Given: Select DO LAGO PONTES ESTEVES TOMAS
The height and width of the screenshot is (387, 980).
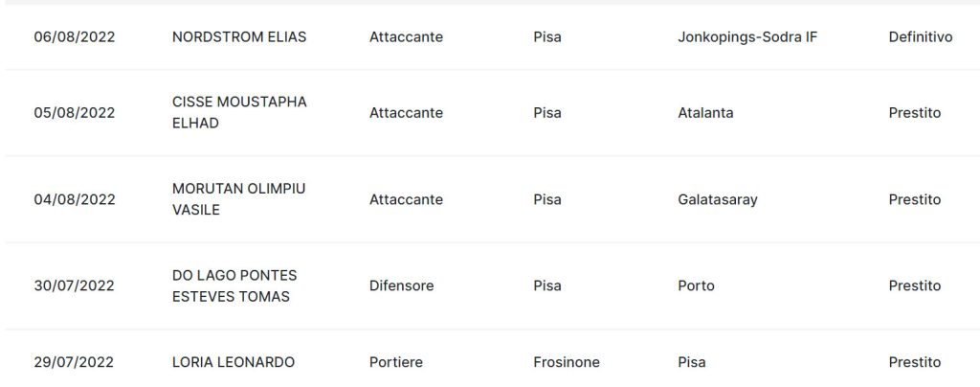Looking at the screenshot, I should pyautogui.click(x=234, y=285).
